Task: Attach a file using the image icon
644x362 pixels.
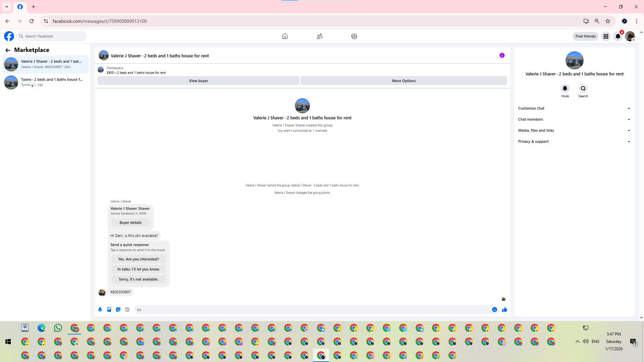Action: (x=109, y=310)
